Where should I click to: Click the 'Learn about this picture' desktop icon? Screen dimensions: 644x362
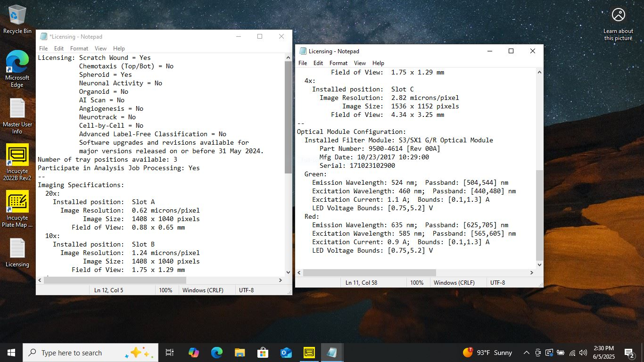pos(619,24)
